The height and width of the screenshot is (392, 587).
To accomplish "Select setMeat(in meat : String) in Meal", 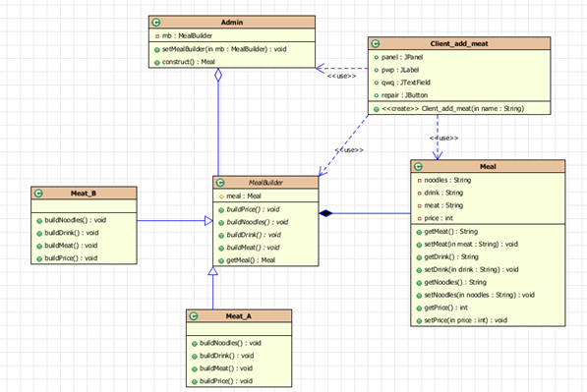I will [471, 245].
